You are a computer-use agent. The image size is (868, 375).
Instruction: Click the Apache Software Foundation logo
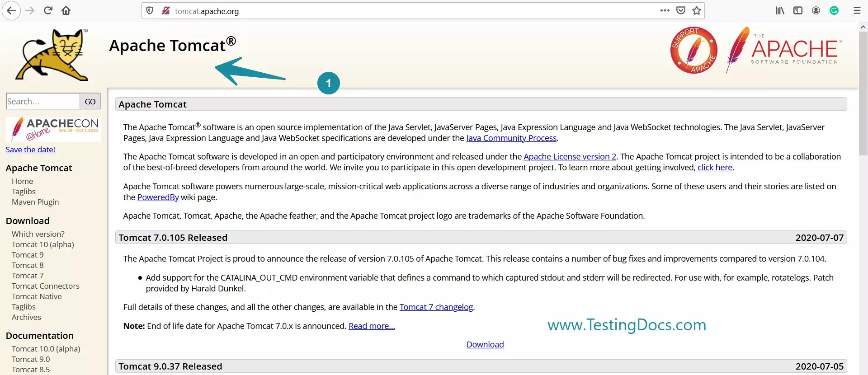tap(784, 50)
